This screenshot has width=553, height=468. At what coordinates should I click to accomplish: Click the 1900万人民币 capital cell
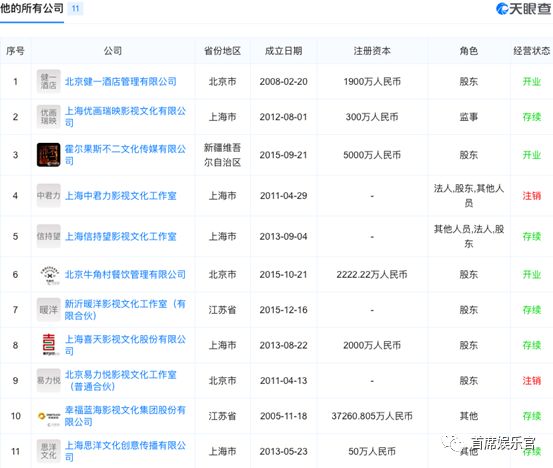click(x=372, y=81)
